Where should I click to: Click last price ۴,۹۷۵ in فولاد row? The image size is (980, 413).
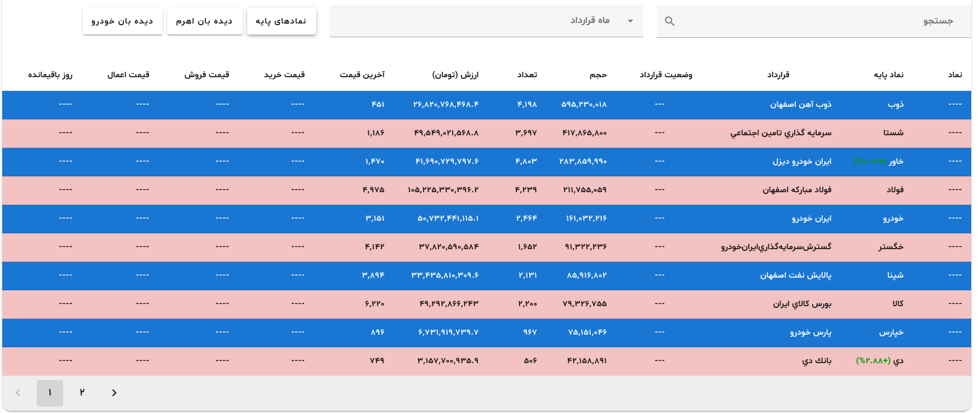click(374, 190)
